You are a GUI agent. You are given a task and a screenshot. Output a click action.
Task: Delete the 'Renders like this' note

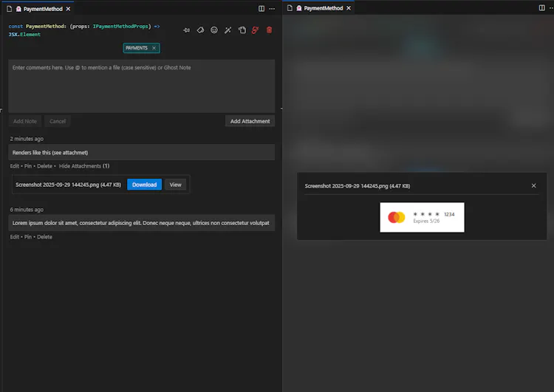(x=44, y=166)
